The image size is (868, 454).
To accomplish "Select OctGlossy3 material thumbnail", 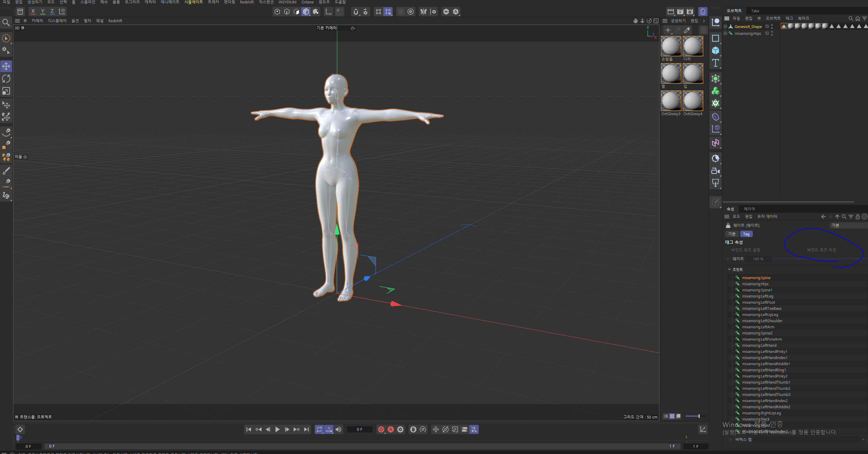I will coord(671,101).
